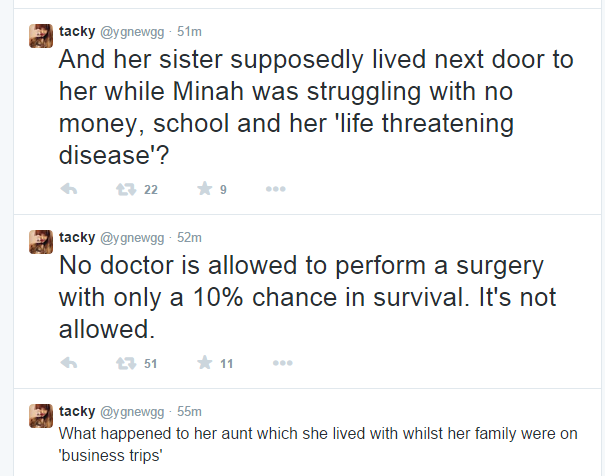The image size is (605, 476).
Task: Favorite the surgery tweet with 11 favorites
Action: coord(204,363)
